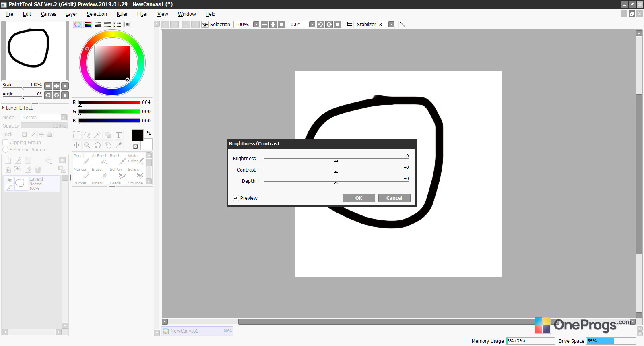Zoom out with navigator Scale minus button
Screen dimensions: 644x346
click(x=48, y=86)
